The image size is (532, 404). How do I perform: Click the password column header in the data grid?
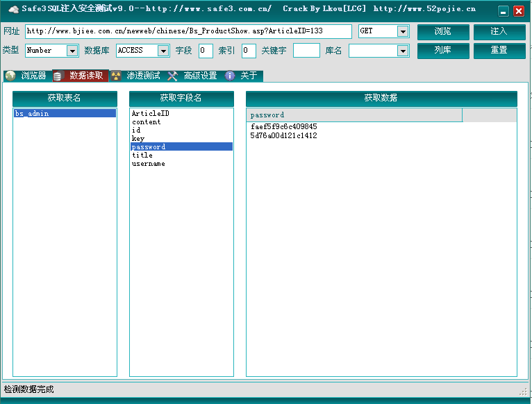[x=354, y=115]
